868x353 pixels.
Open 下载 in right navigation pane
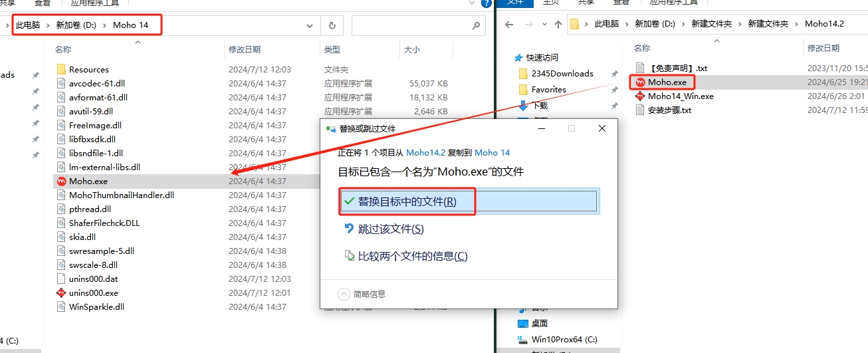pyautogui.click(x=540, y=105)
